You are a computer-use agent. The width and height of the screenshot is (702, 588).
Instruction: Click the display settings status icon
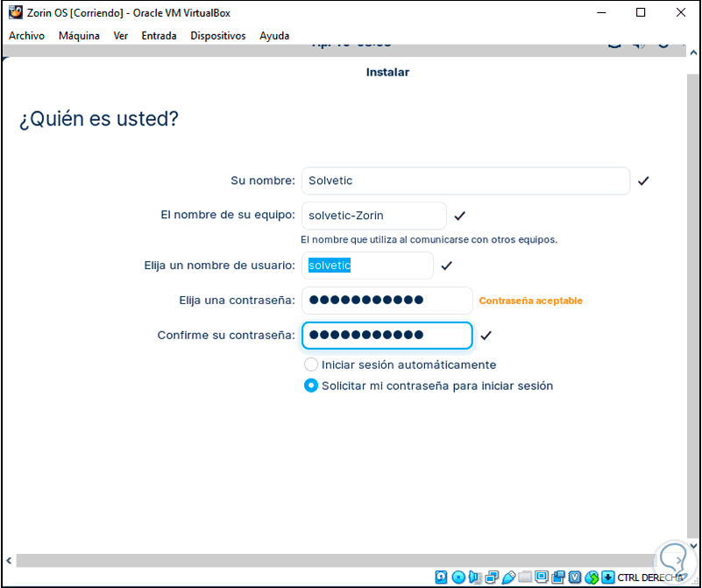pos(542,577)
